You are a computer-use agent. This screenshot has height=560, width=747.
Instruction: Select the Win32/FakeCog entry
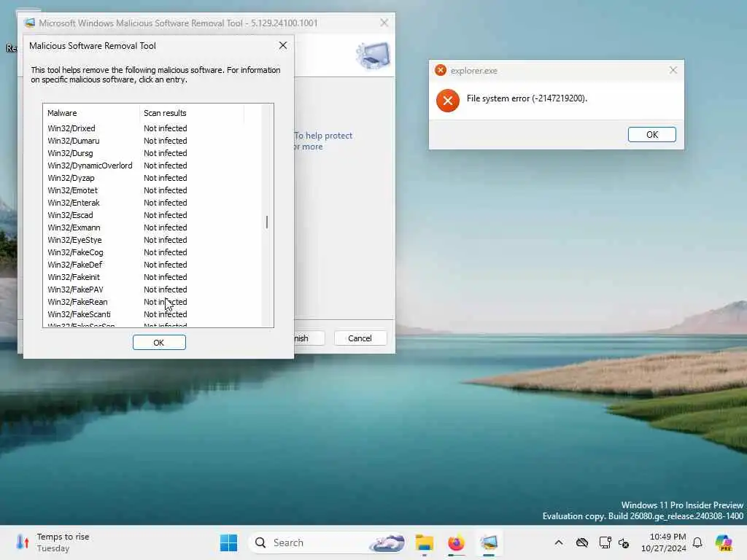[x=75, y=252]
